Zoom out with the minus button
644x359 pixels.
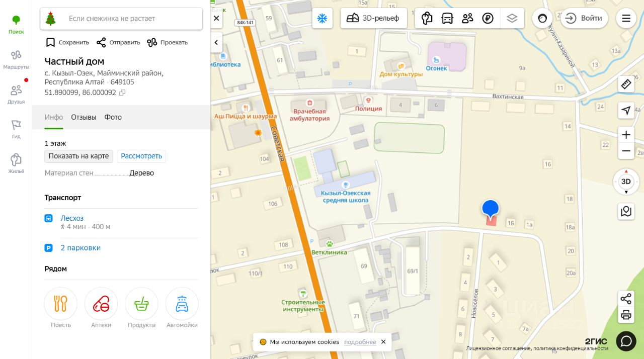(626, 151)
